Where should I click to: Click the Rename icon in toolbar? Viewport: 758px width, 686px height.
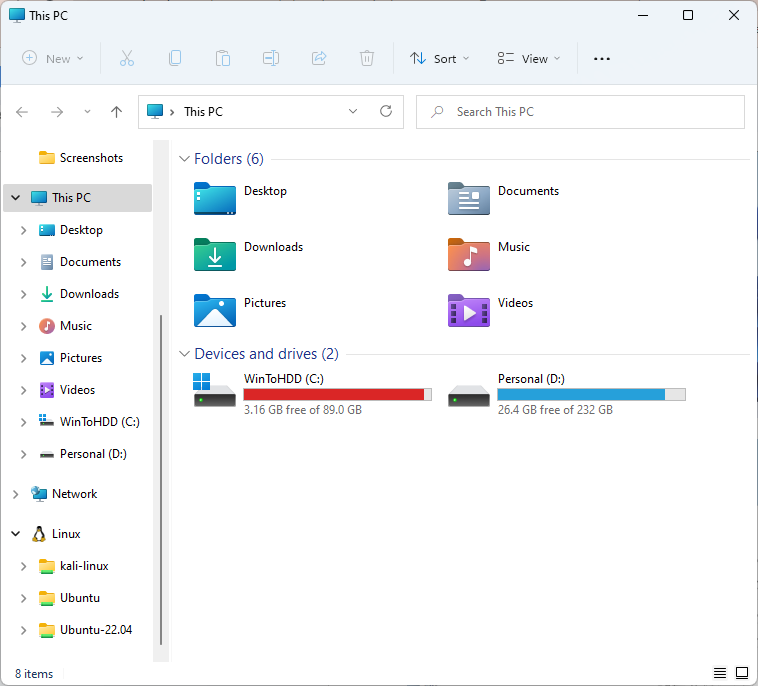tap(271, 58)
